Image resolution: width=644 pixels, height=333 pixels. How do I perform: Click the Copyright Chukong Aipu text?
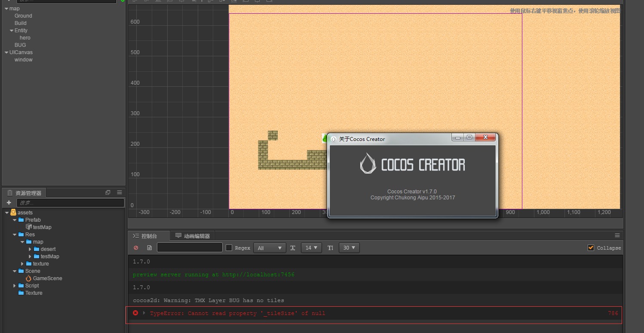413,198
